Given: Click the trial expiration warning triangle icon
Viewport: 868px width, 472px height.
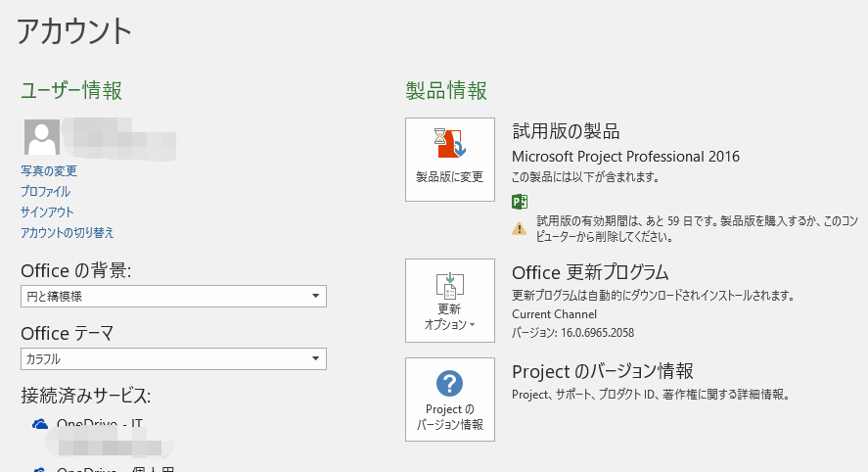Looking at the screenshot, I should tap(520, 228).
